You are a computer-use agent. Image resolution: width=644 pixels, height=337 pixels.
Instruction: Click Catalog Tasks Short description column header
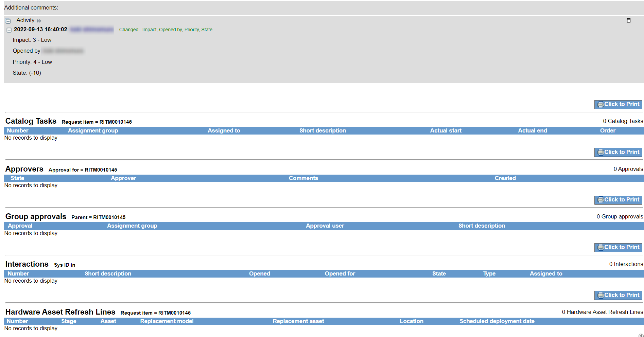click(323, 130)
